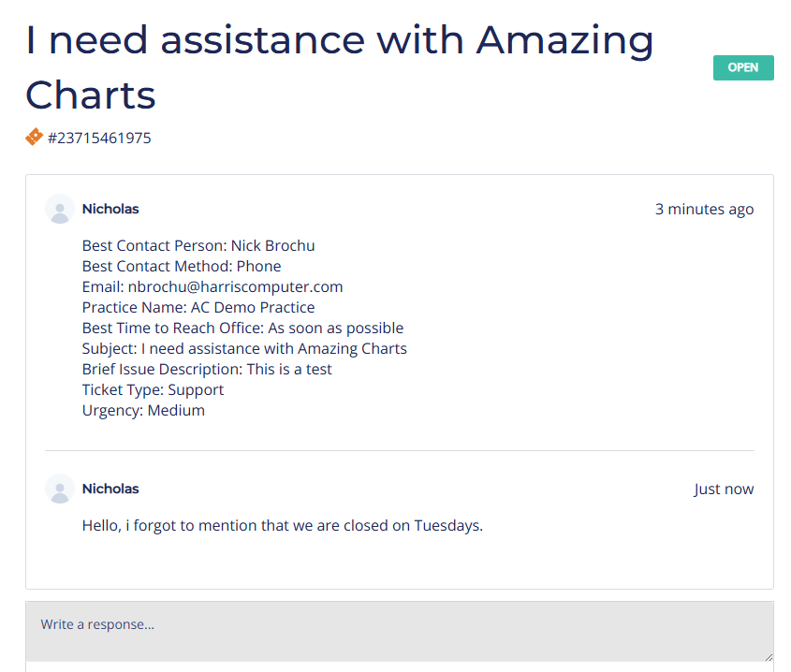Click the Just now timestamp
Screen dimensions: 791x672
click(724, 489)
